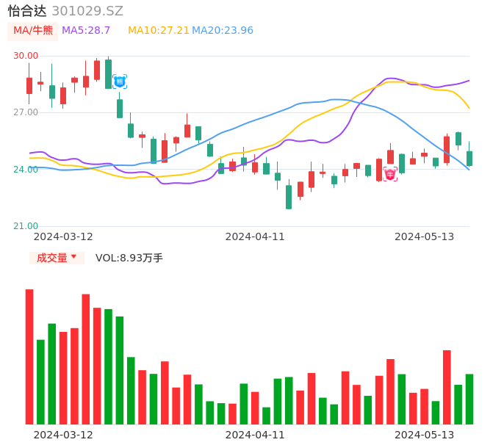This screenshot has width=504, height=445.
Task: Click the stock code 301029.SZ
Action: click(87, 11)
